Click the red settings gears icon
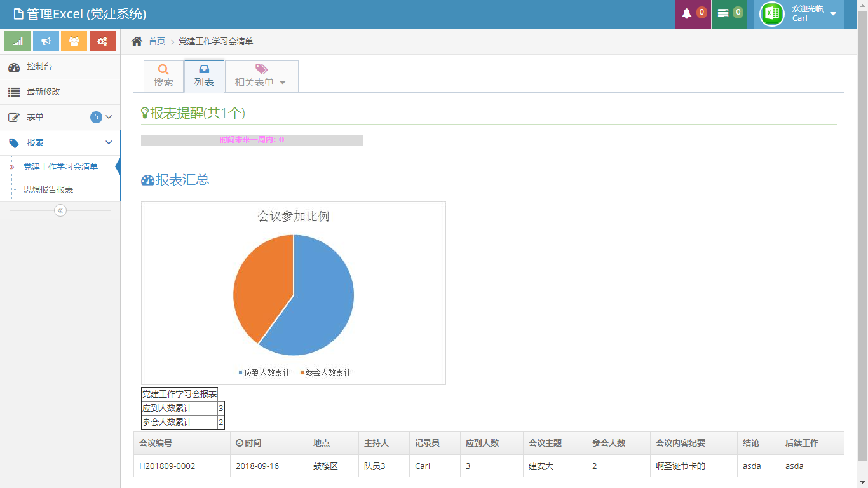This screenshot has height=488, width=868. 102,41
